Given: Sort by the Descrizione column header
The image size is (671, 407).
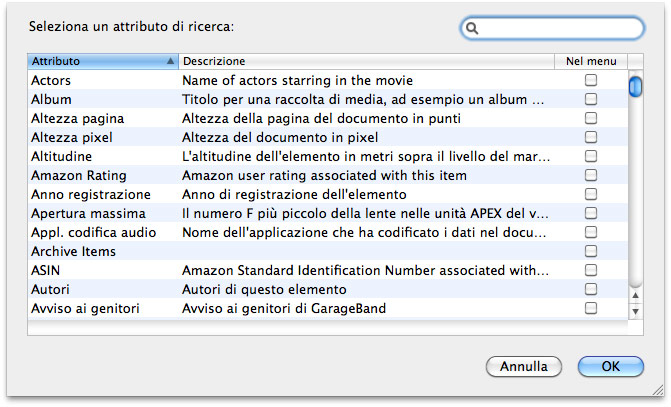Looking at the screenshot, I should (366, 61).
